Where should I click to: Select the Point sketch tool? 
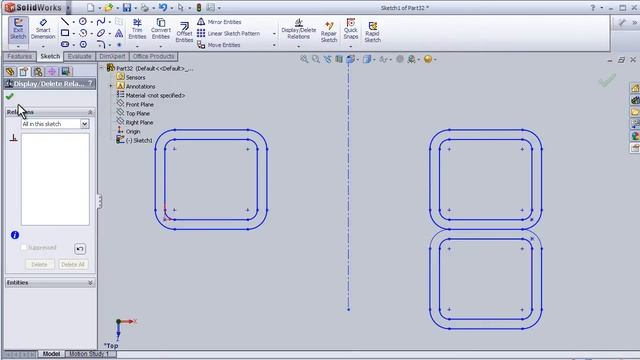pos(119,44)
